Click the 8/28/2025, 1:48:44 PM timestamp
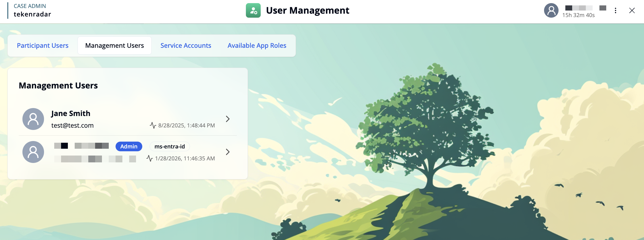The width and height of the screenshot is (644, 240). (x=187, y=125)
